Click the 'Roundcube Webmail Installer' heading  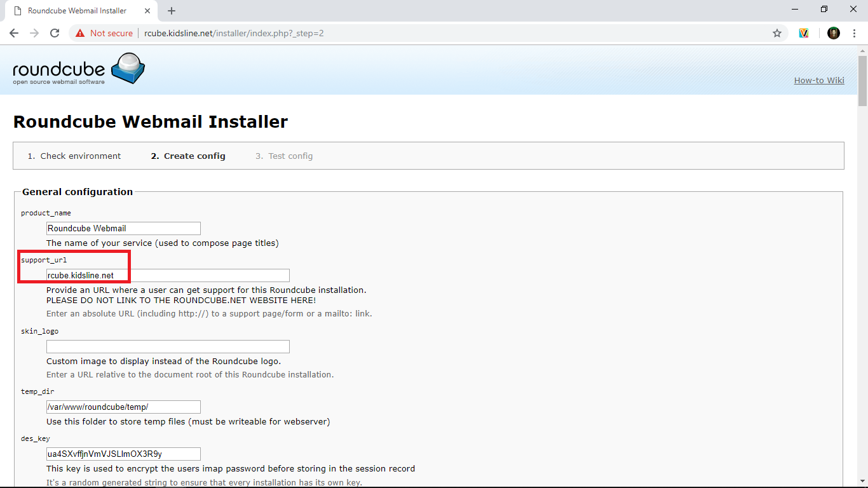151,121
